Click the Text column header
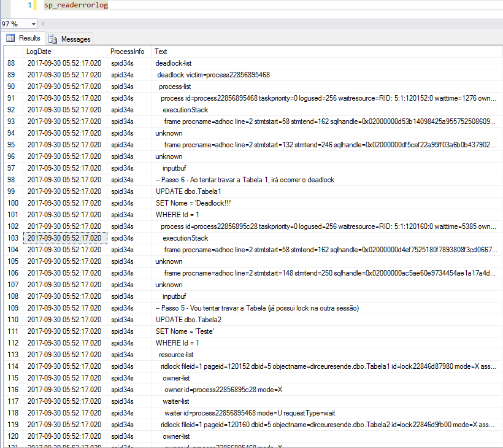This screenshot has height=448, width=503. pos(326,52)
